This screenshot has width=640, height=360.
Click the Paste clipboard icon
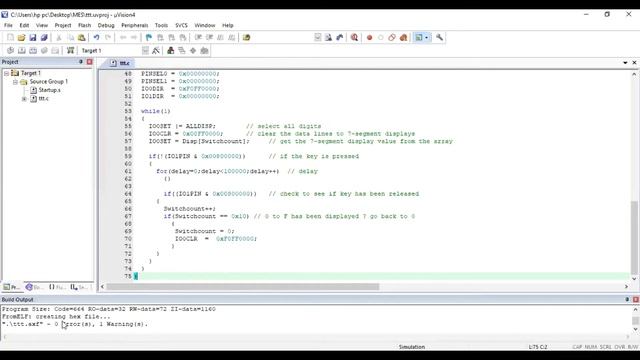(82, 38)
